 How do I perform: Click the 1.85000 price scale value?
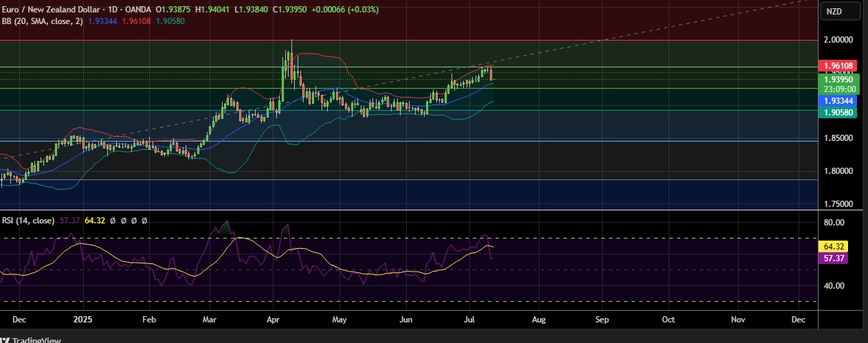click(838, 138)
